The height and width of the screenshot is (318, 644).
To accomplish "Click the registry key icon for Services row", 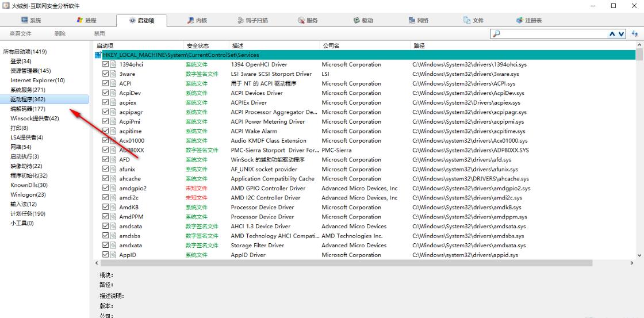I will point(98,55).
